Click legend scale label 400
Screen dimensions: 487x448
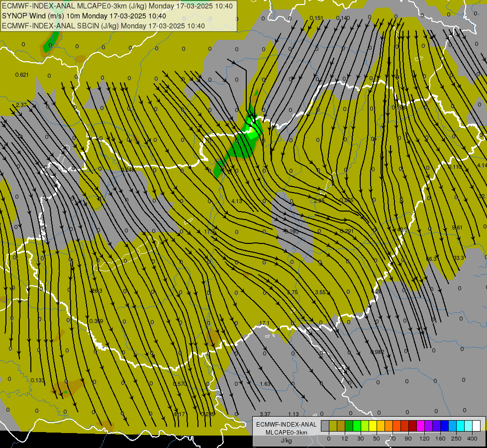coord(472,439)
